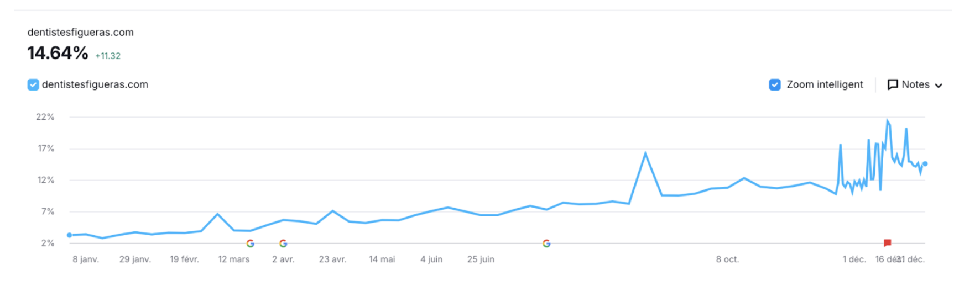This screenshot has height=286, width=980.
Task: Select the 14.64% visibility value
Action: tap(58, 53)
